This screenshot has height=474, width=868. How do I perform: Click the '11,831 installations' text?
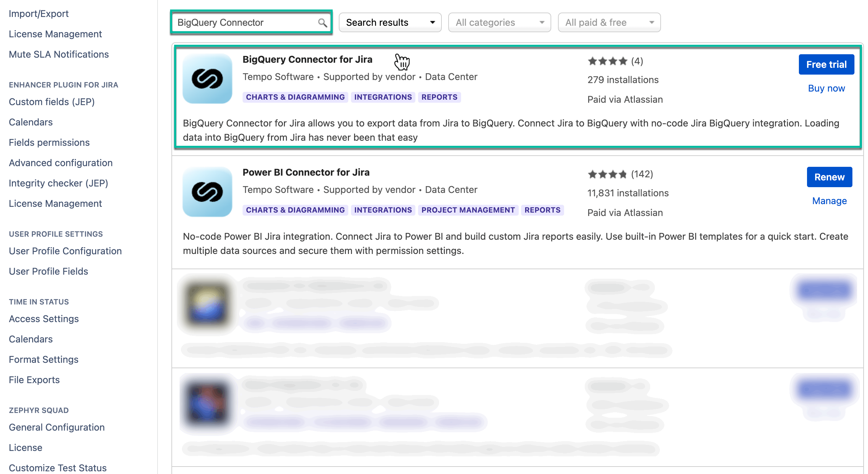628,193
